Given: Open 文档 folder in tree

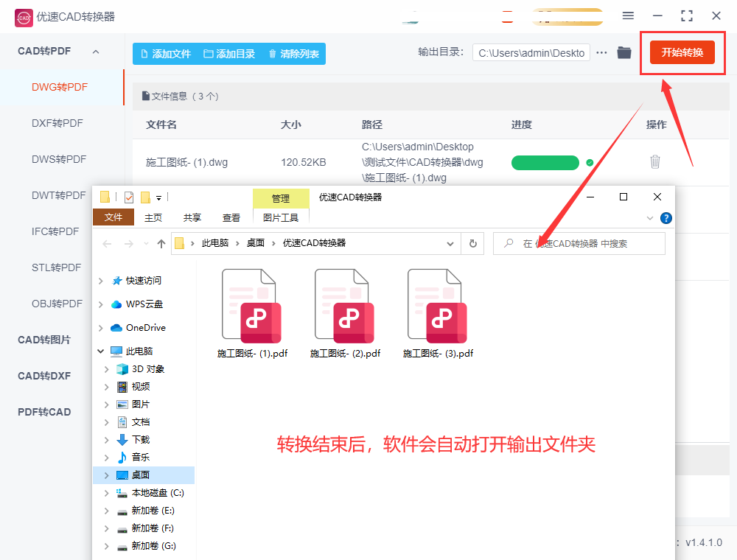Looking at the screenshot, I should tap(140, 422).
